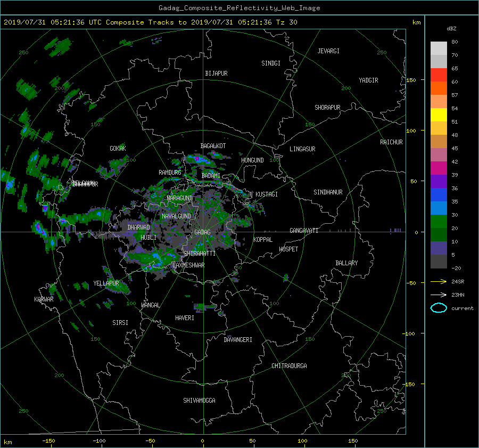Click the SINDGI city label
This screenshot has width=479, height=448.
[271, 63]
